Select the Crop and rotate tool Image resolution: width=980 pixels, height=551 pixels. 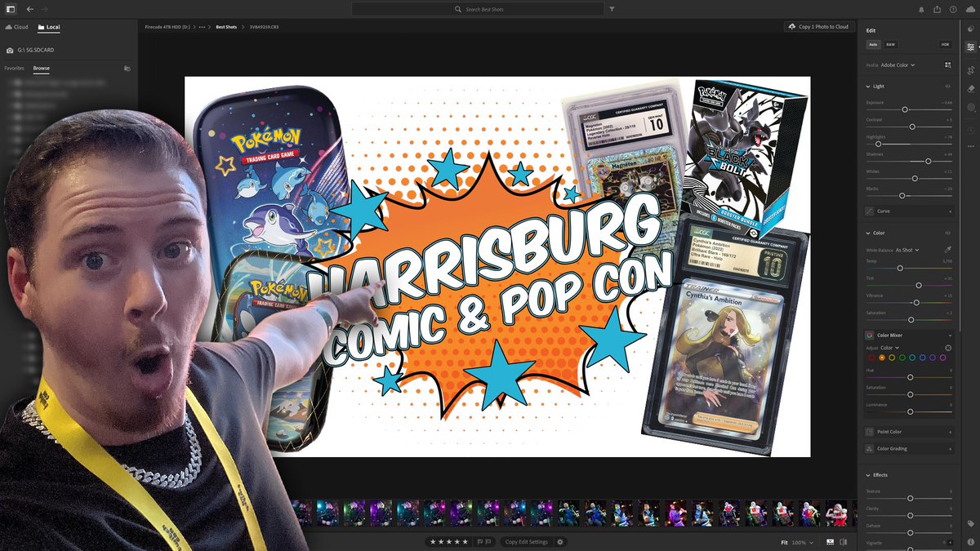coord(970,69)
